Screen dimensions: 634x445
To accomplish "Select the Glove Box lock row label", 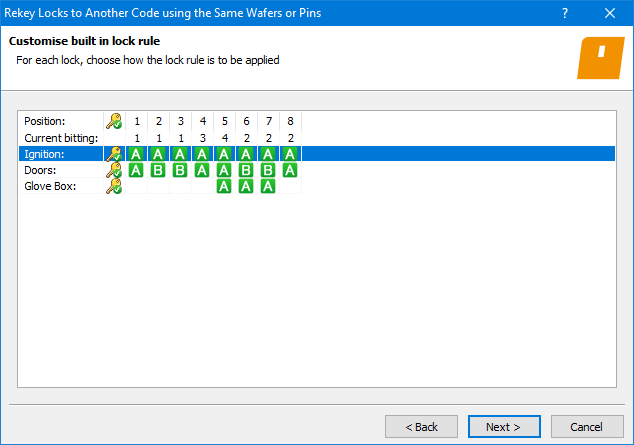I will click(48, 186).
